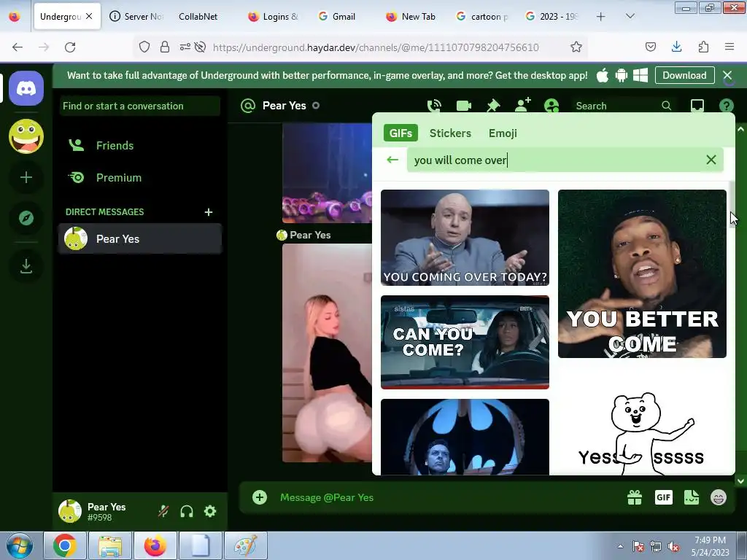Click the GIF picker scrollbar
The height and width of the screenshot is (560, 747).
[732, 205]
